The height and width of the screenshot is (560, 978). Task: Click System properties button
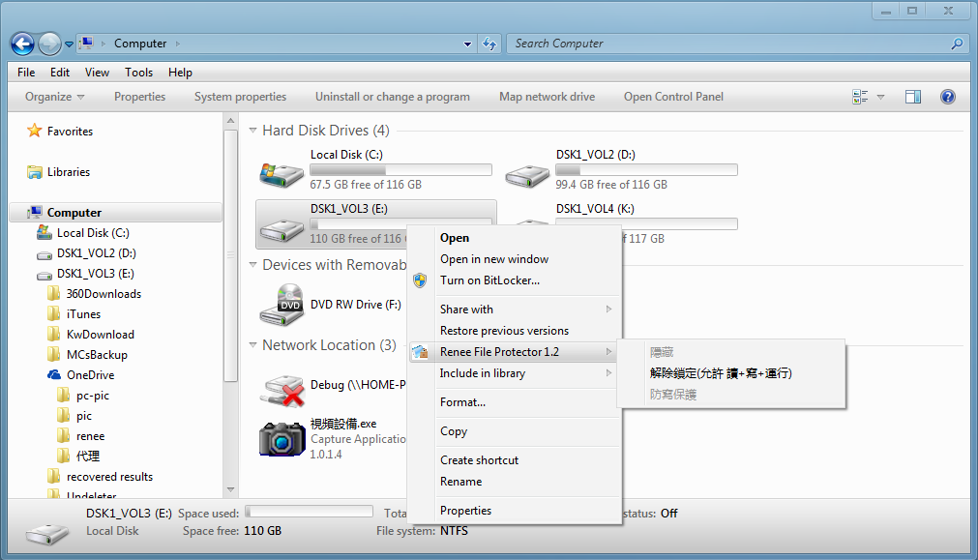point(240,97)
